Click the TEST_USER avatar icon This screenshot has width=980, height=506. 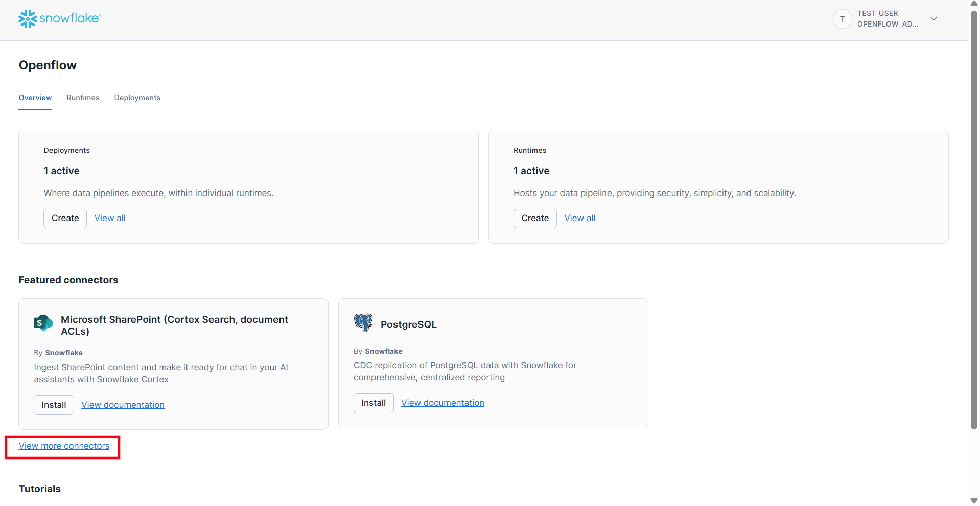(843, 19)
